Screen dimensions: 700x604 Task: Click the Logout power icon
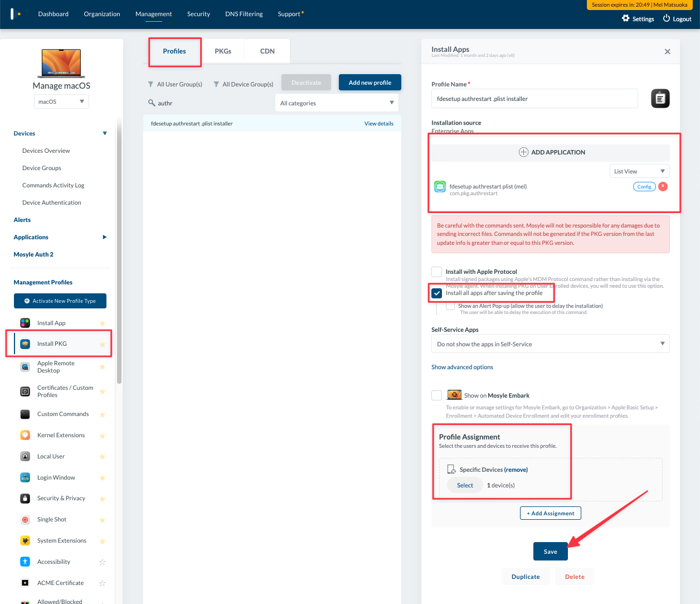coord(667,18)
